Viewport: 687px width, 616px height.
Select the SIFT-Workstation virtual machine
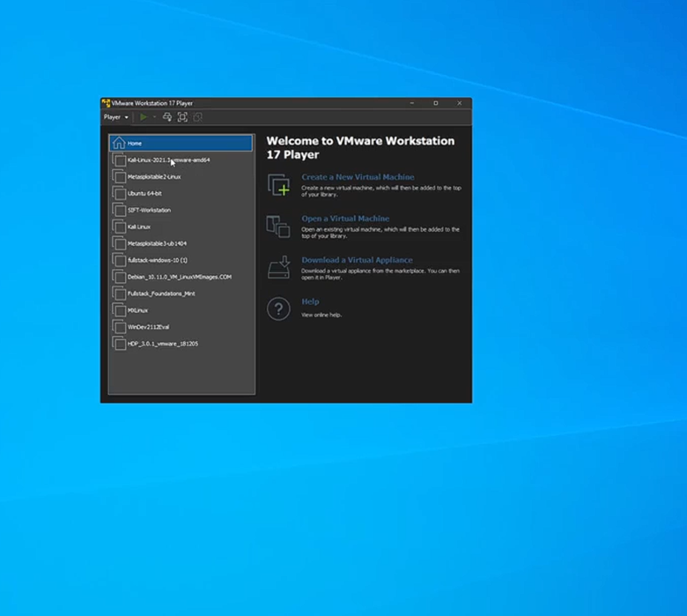(x=149, y=210)
